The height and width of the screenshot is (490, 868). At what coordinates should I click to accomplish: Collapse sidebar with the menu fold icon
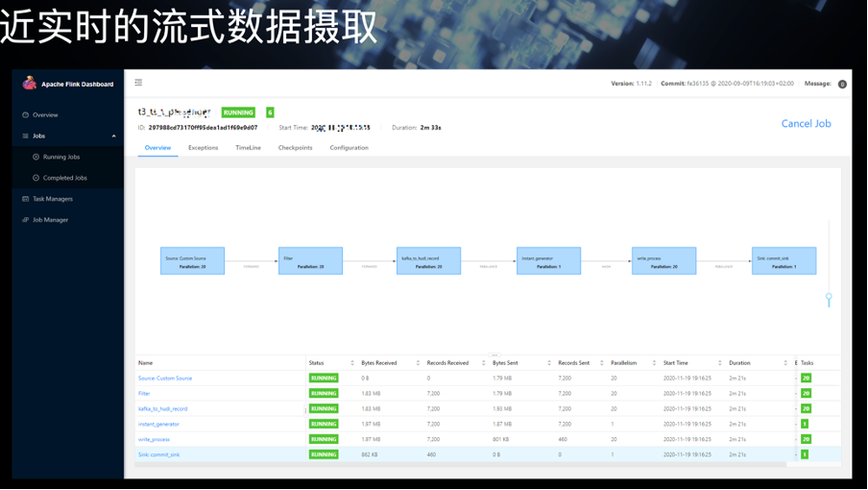click(138, 83)
